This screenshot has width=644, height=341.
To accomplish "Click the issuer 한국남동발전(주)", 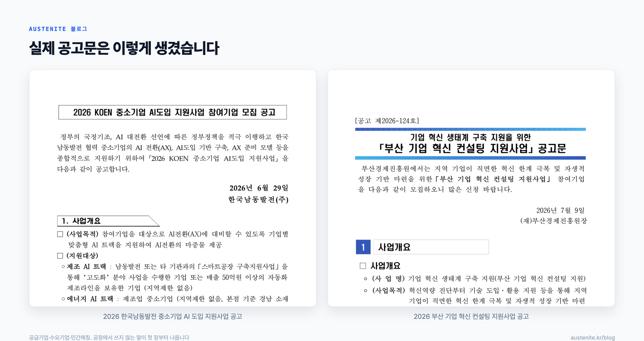I will (258, 199).
